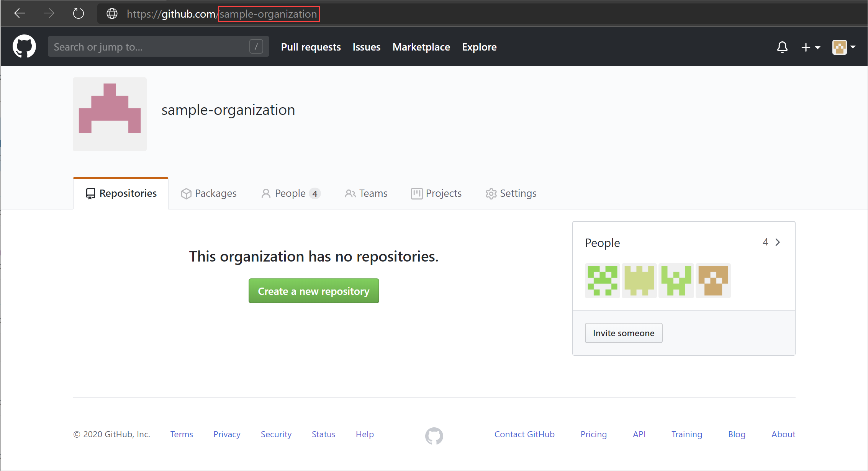Click the Settings gear icon

pos(491,194)
